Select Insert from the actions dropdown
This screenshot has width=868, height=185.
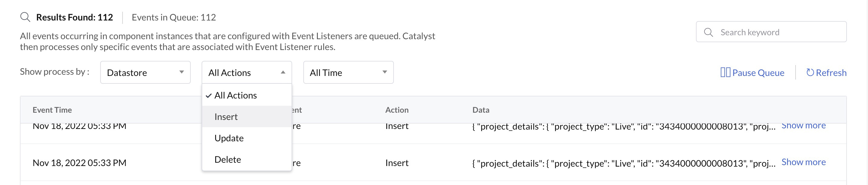pyautogui.click(x=226, y=116)
